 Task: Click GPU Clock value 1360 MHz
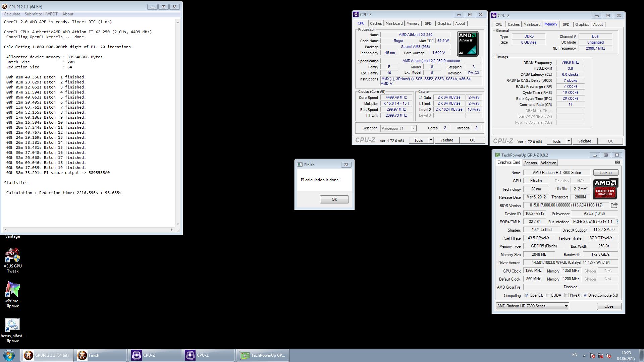pyautogui.click(x=533, y=270)
